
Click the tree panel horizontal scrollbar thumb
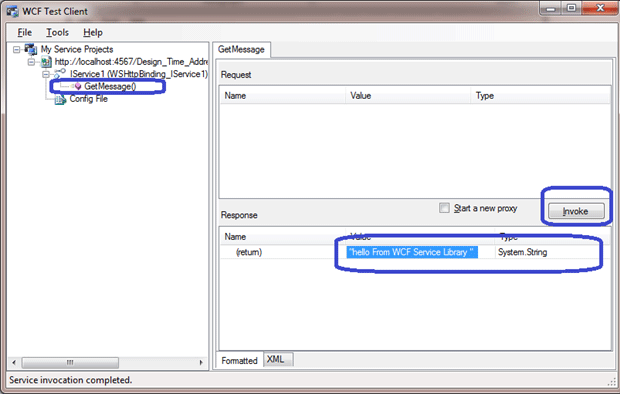click(x=70, y=362)
